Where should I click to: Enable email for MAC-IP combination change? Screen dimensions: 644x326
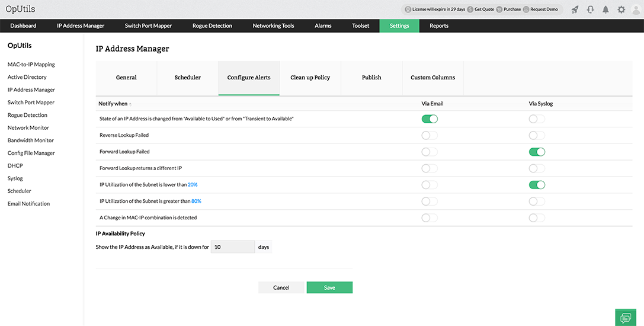coord(430,218)
